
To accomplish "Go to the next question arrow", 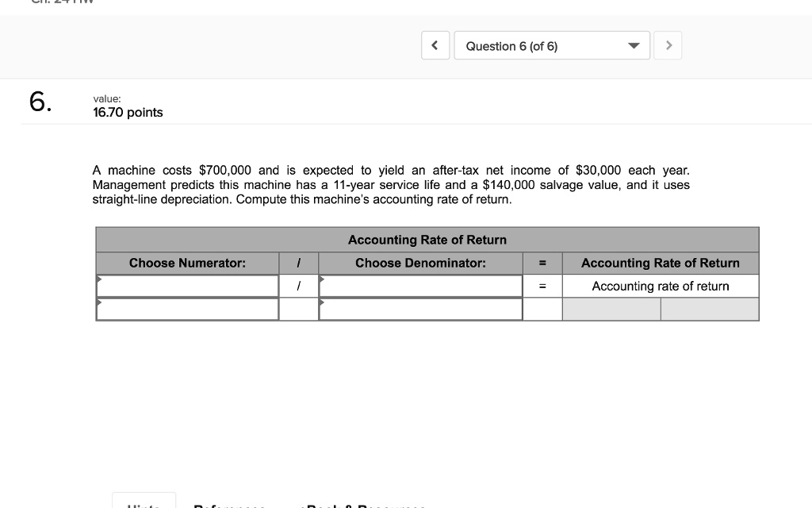I will coord(668,45).
